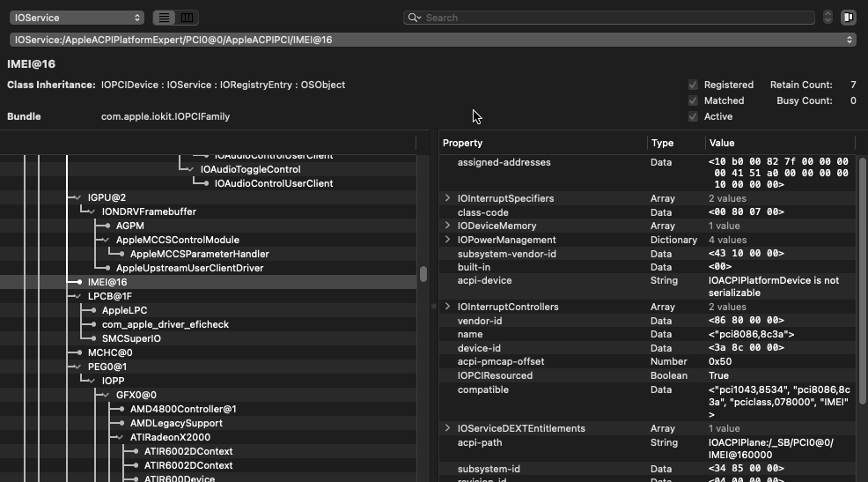The height and width of the screenshot is (482, 868).
Task: Select the compatible property row
Action: coord(648,402)
